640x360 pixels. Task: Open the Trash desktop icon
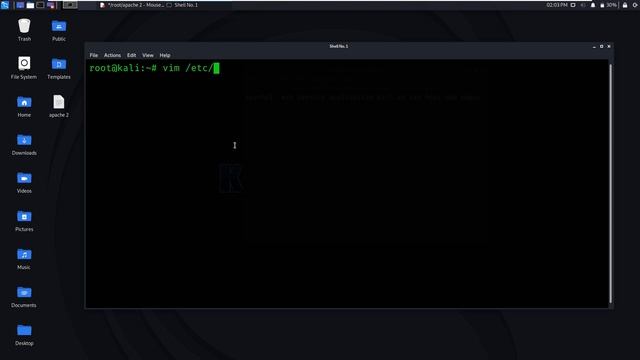tap(24, 30)
